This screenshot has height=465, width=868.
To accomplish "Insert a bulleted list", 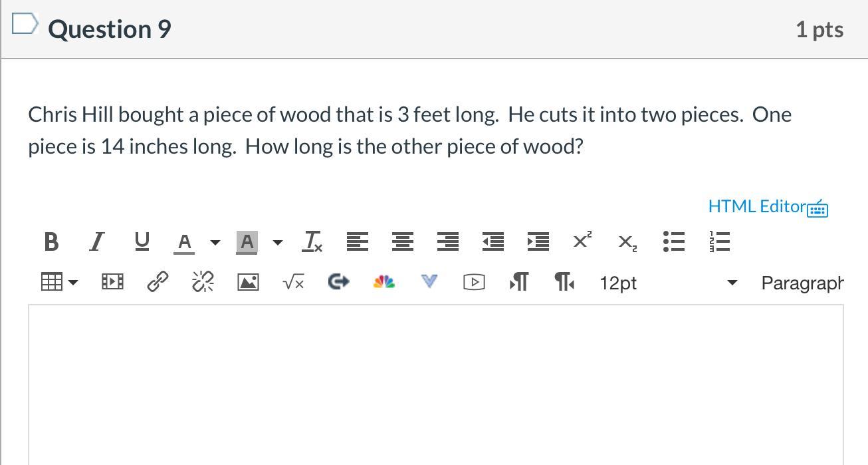I will pos(674,242).
